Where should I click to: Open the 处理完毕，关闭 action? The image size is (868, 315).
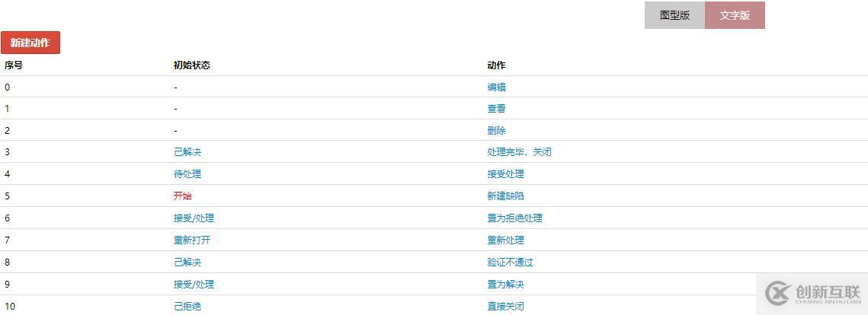(519, 152)
